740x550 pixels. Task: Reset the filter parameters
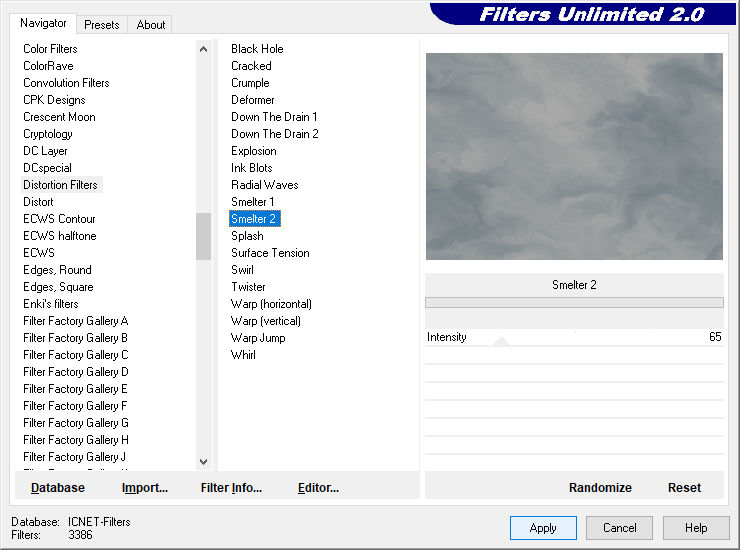coord(684,488)
